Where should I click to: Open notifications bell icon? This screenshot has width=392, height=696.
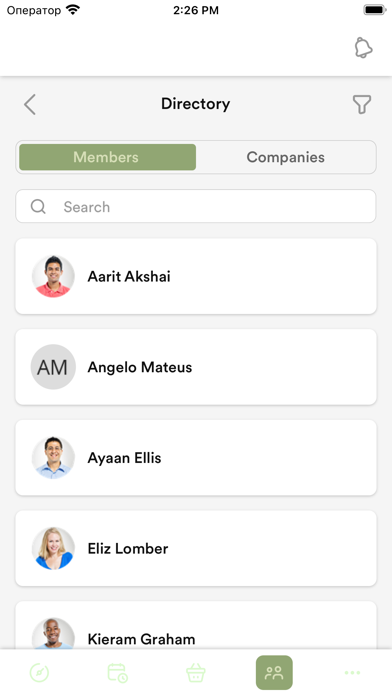(363, 47)
